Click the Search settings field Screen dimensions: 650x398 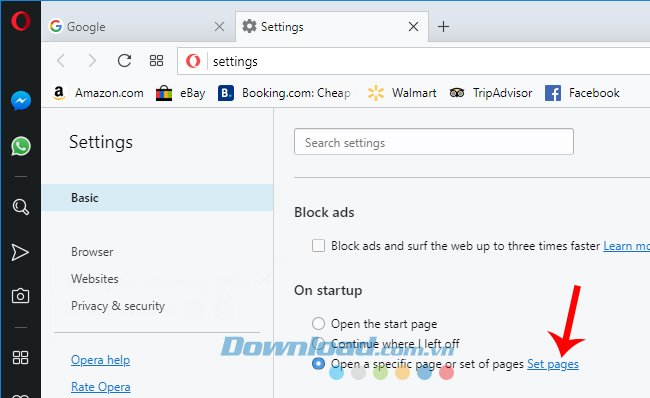434,142
